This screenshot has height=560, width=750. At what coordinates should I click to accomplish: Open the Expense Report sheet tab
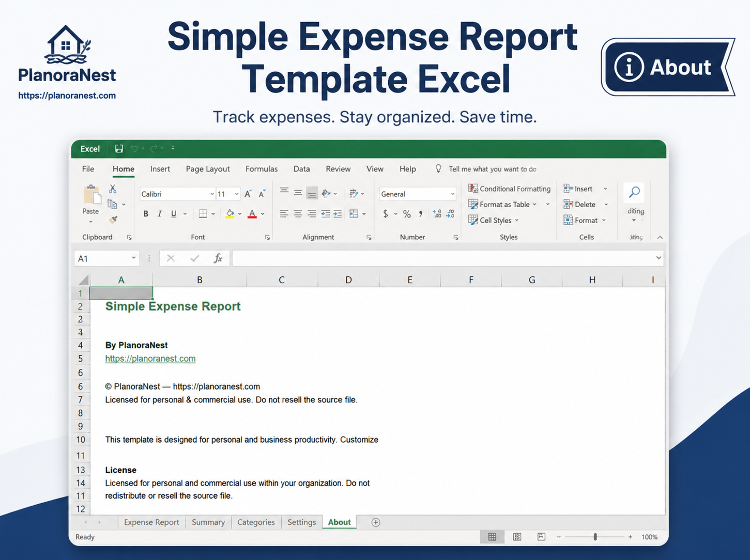(151, 522)
